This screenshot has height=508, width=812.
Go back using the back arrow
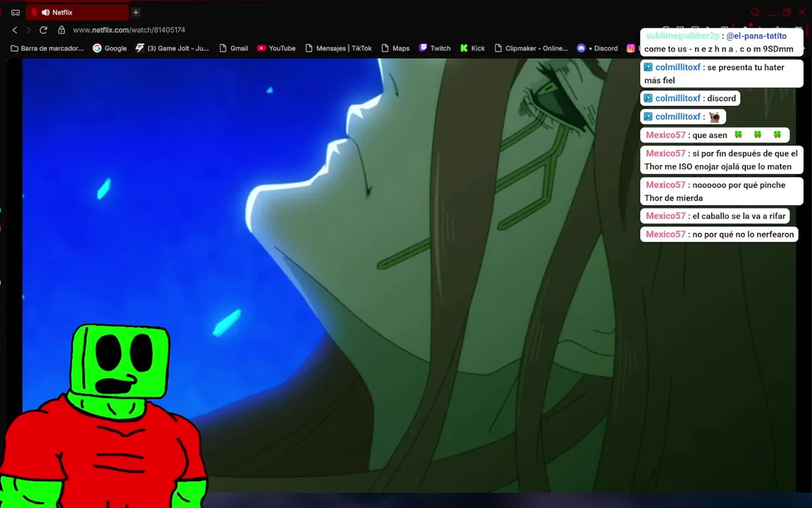(x=15, y=30)
